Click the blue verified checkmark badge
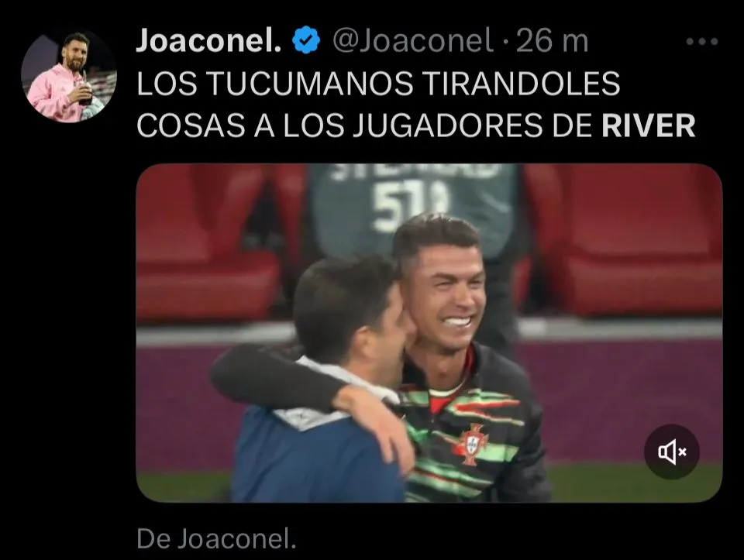Viewport: 744px width, 560px height. point(307,40)
